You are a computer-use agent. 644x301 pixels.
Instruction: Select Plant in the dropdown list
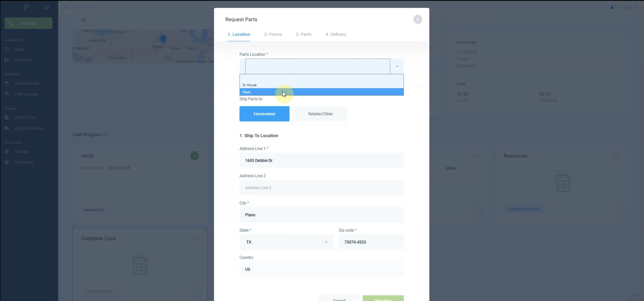pyautogui.click(x=321, y=92)
